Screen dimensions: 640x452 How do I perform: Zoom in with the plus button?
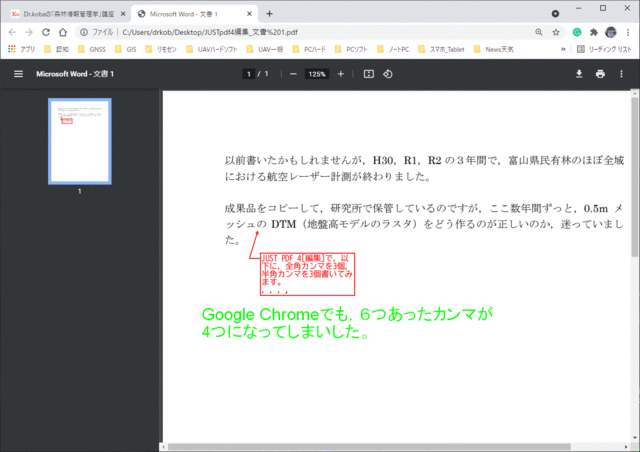point(341,74)
